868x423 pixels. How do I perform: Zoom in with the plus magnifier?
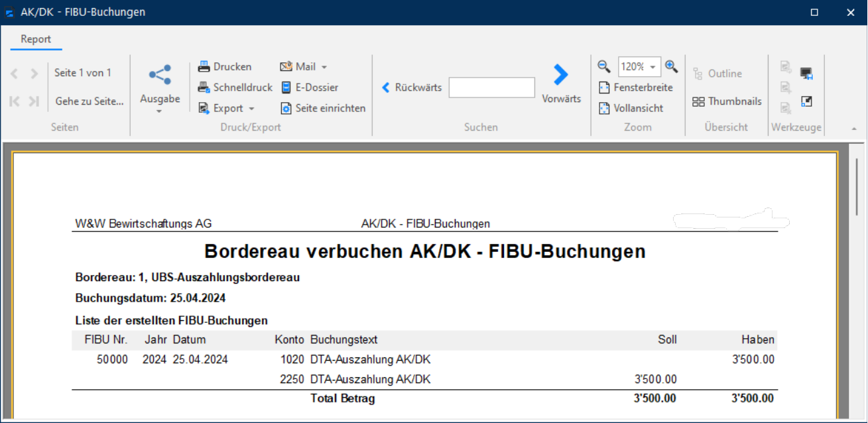coord(671,66)
